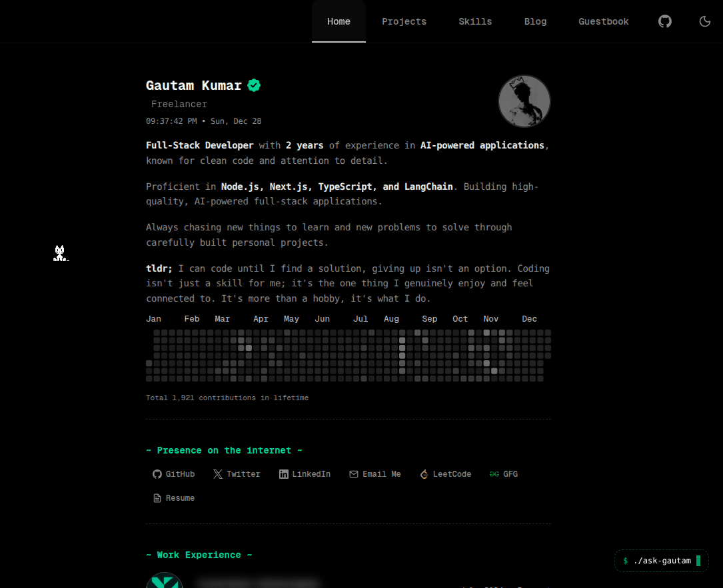Toggle dark mode moon icon
Viewport: 723px width, 588px height.
[704, 21]
